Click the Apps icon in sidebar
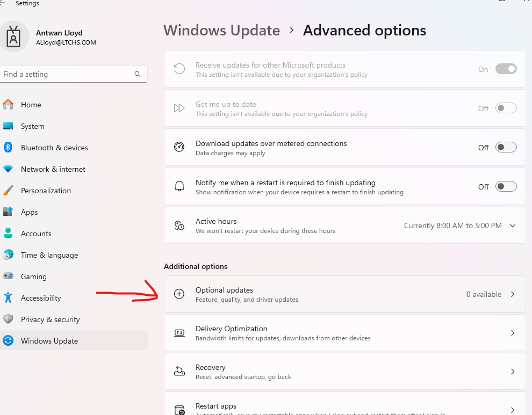532x415 pixels. [x=8, y=212]
